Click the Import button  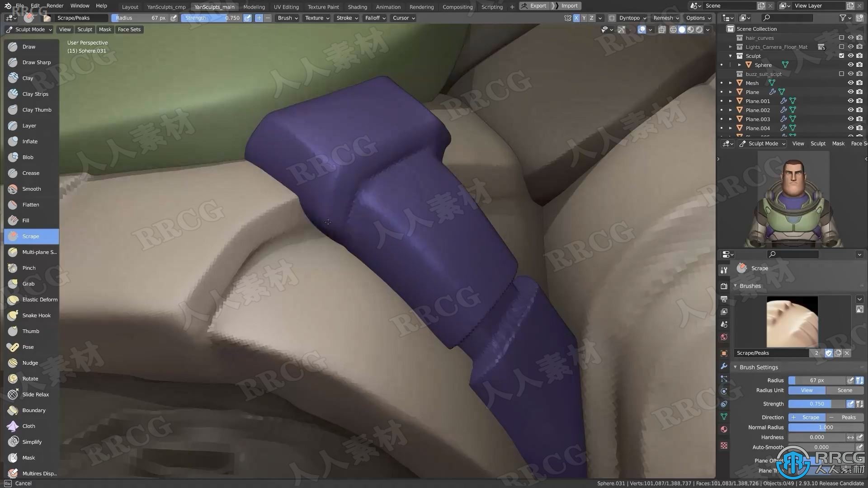[x=567, y=6]
